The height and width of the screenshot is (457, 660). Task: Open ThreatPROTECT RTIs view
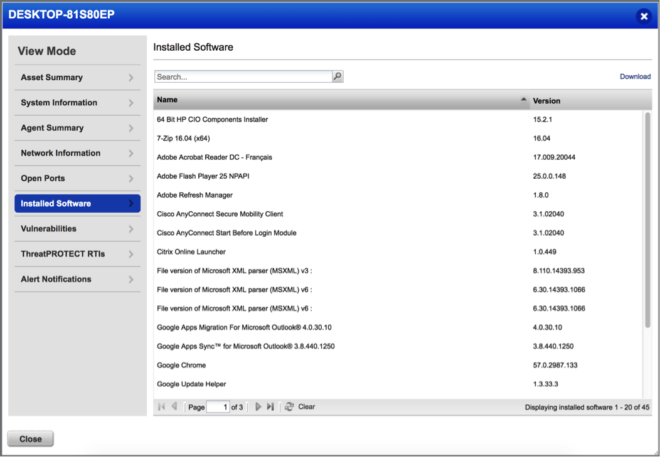click(x=77, y=254)
